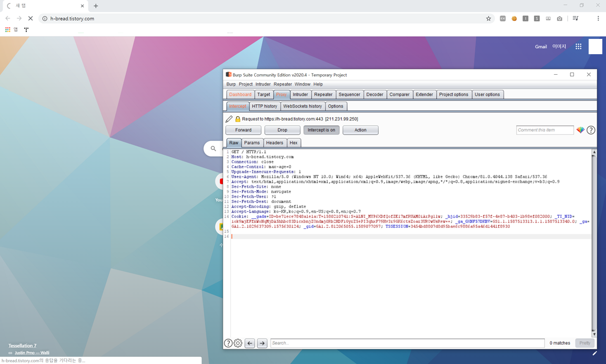Viewport: 606px width, 364px height.
Task: Stop loading the page in Chrome
Action: tap(31, 18)
